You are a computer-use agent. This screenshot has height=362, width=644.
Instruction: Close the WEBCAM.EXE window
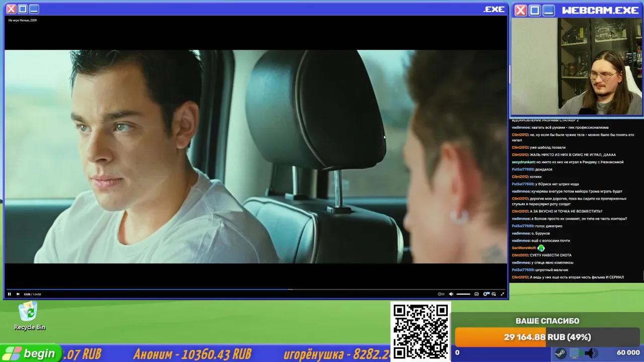[521, 10]
